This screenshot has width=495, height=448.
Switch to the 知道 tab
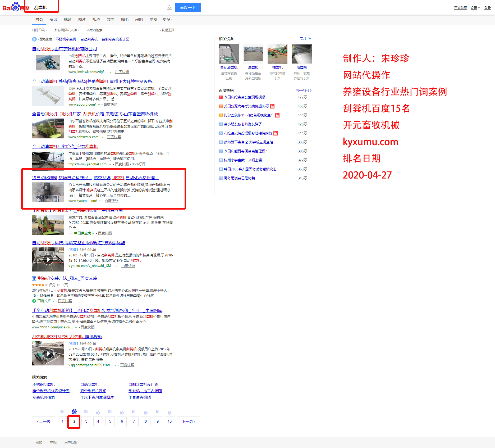click(x=96, y=19)
